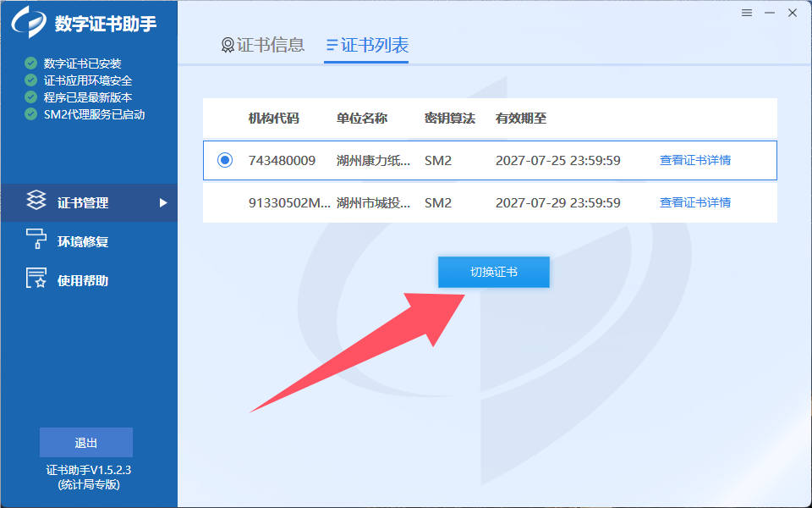View certificate details for 湖州市城投

(x=694, y=203)
